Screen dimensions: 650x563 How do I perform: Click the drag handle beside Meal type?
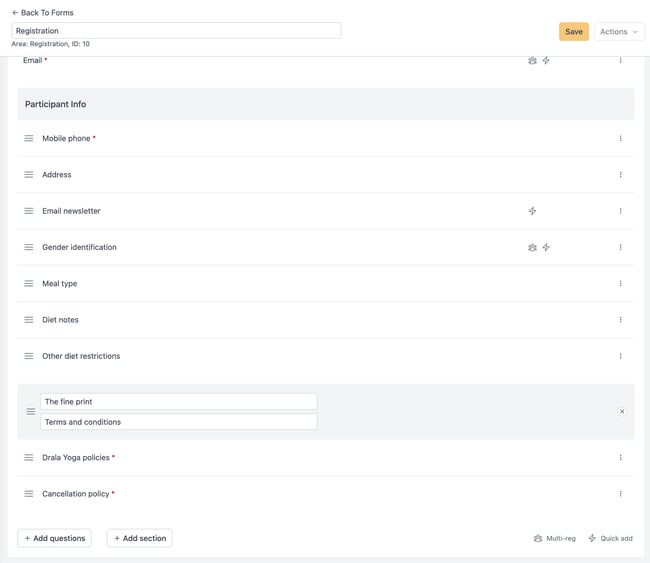[x=29, y=284]
